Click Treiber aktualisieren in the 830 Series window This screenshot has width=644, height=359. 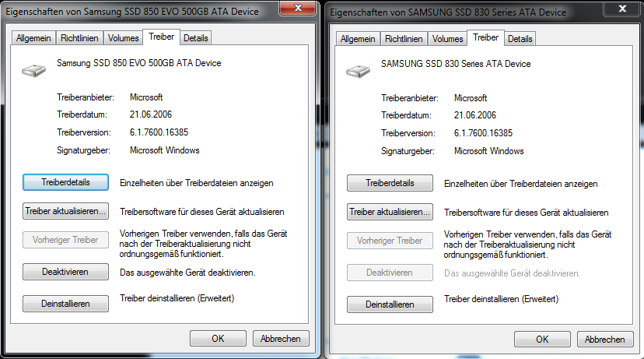click(390, 212)
